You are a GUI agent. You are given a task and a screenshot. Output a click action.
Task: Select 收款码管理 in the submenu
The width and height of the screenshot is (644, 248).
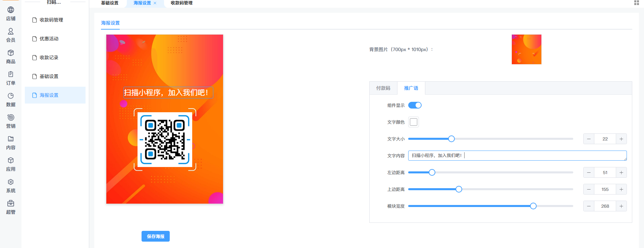55,20
